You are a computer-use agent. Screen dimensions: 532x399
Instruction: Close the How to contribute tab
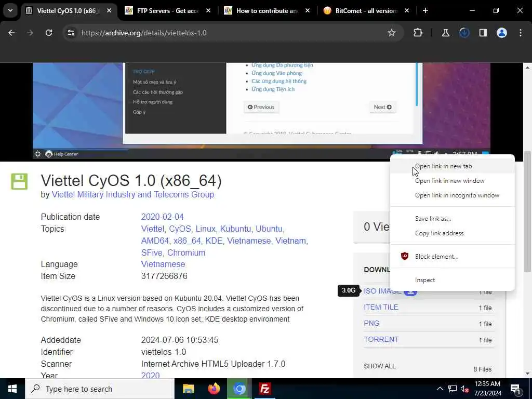coord(308,10)
